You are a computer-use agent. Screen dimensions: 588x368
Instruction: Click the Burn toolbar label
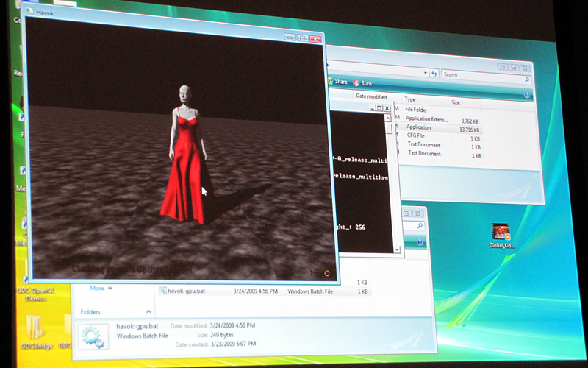366,83
